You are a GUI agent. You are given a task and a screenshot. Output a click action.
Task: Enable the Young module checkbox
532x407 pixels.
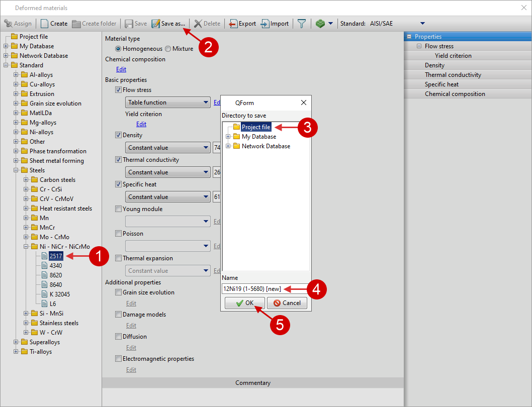(118, 209)
